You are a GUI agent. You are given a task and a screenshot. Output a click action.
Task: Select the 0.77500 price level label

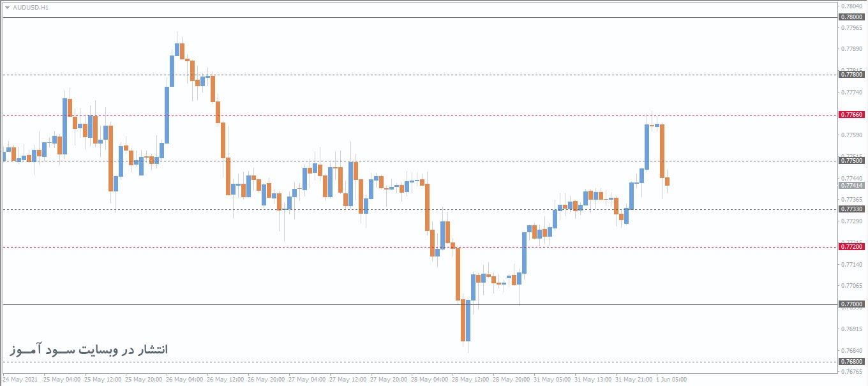click(852, 161)
